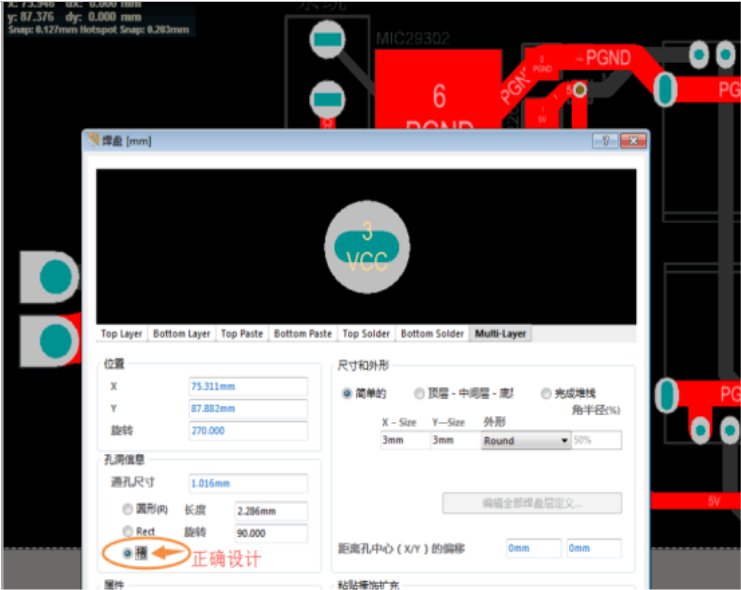The image size is (741, 590).
Task: Click the 编辑全部焊盘层定义 button
Action: click(x=532, y=502)
